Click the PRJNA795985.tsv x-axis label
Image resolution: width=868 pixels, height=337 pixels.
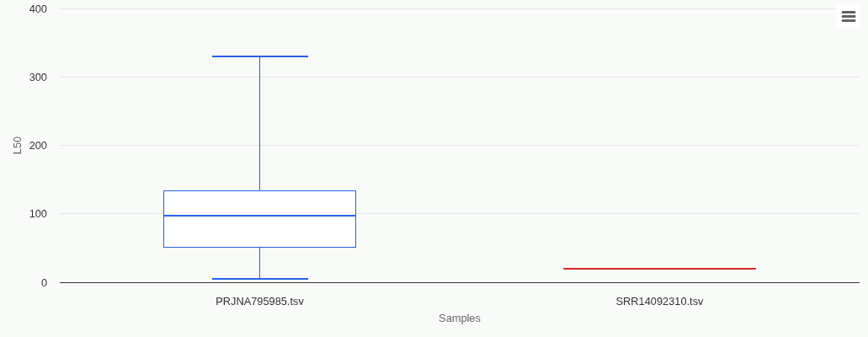(259, 301)
